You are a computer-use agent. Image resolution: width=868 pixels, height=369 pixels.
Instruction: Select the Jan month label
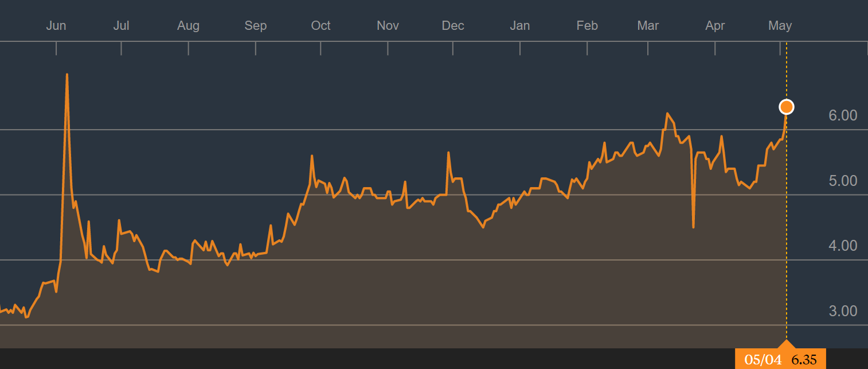519,25
